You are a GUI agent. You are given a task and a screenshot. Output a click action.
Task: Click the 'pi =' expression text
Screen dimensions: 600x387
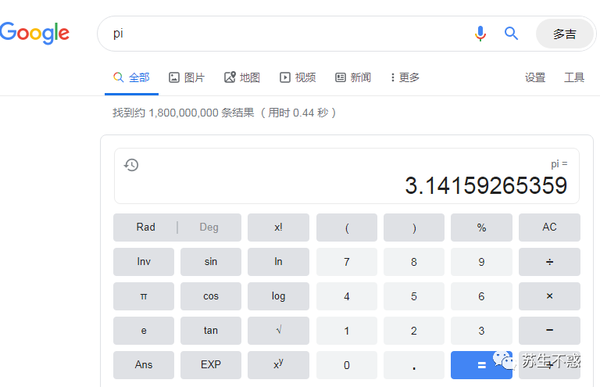(559, 164)
